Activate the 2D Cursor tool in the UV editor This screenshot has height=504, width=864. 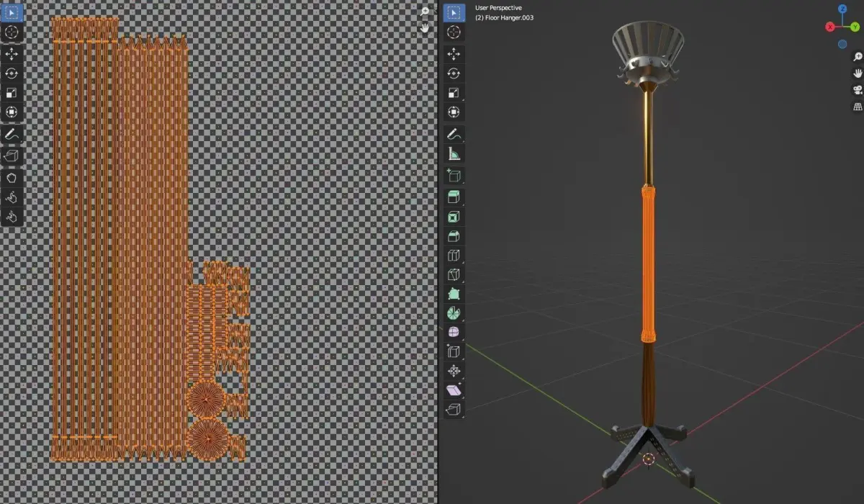click(x=12, y=32)
